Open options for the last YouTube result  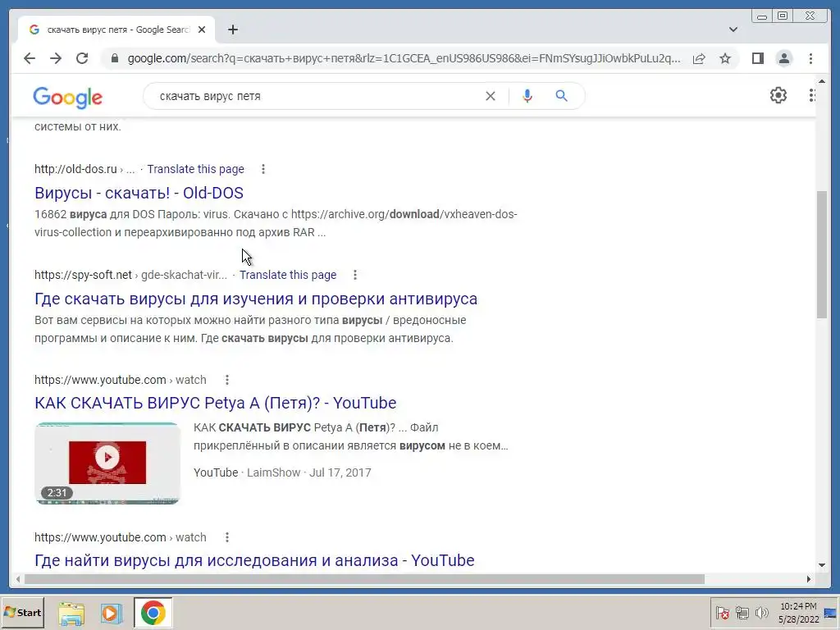pos(227,537)
